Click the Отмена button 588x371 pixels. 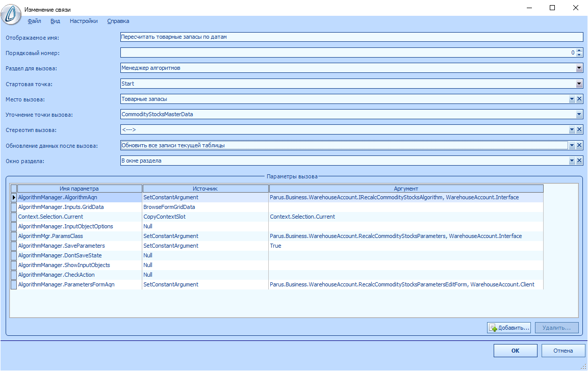pyautogui.click(x=563, y=351)
